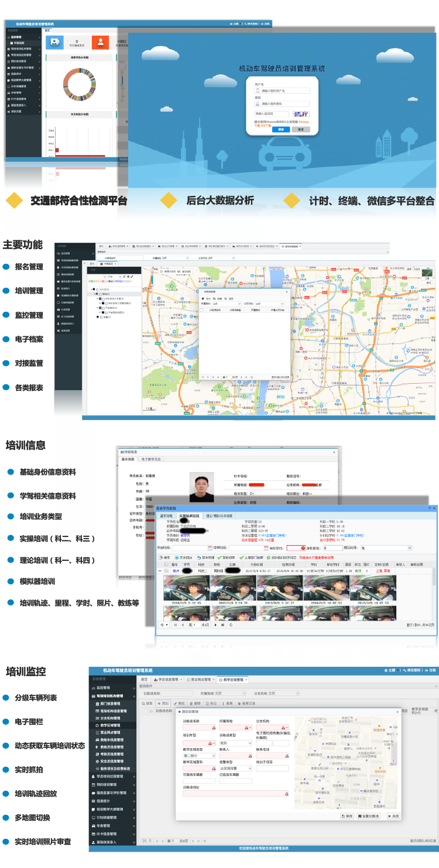Open 考核员信息管理 in the sidebar

pos(114,753)
